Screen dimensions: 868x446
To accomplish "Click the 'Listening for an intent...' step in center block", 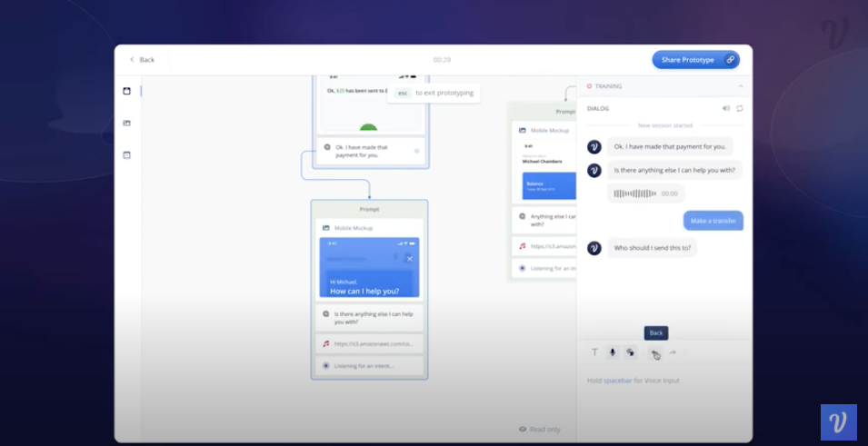I will point(369,366).
